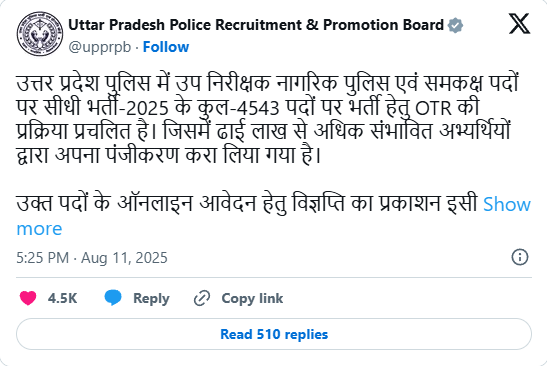This screenshot has height=366, width=547.
Task: Click the 4.5K likes count
Action: [62, 298]
